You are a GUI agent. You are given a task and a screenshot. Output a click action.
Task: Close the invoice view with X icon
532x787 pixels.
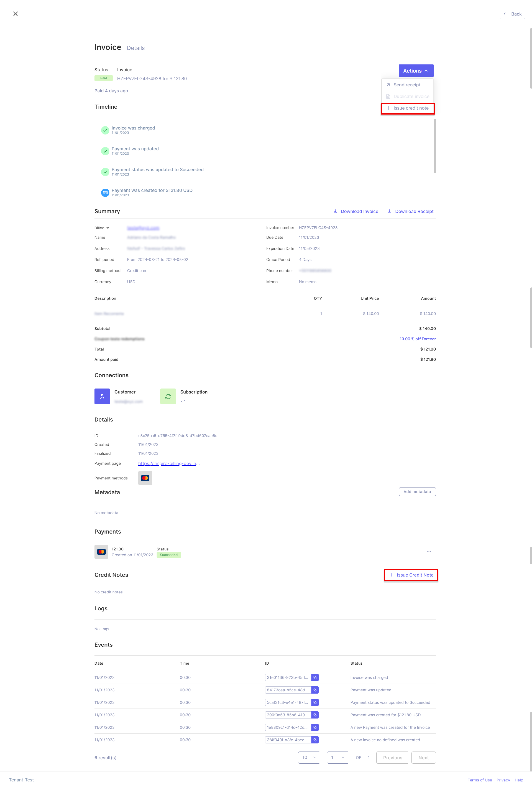(x=15, y=14)
